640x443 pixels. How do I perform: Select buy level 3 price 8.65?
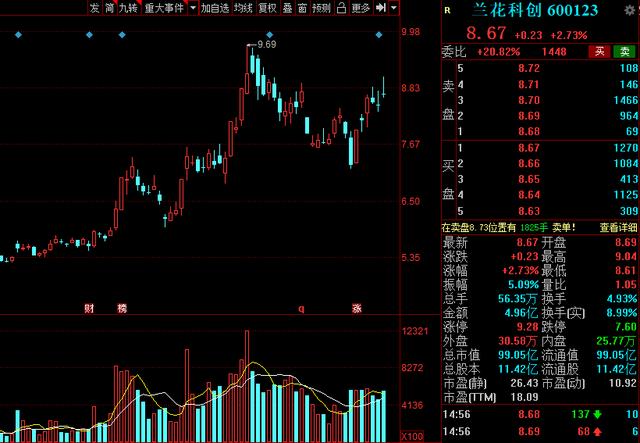[x=529, y=179]
